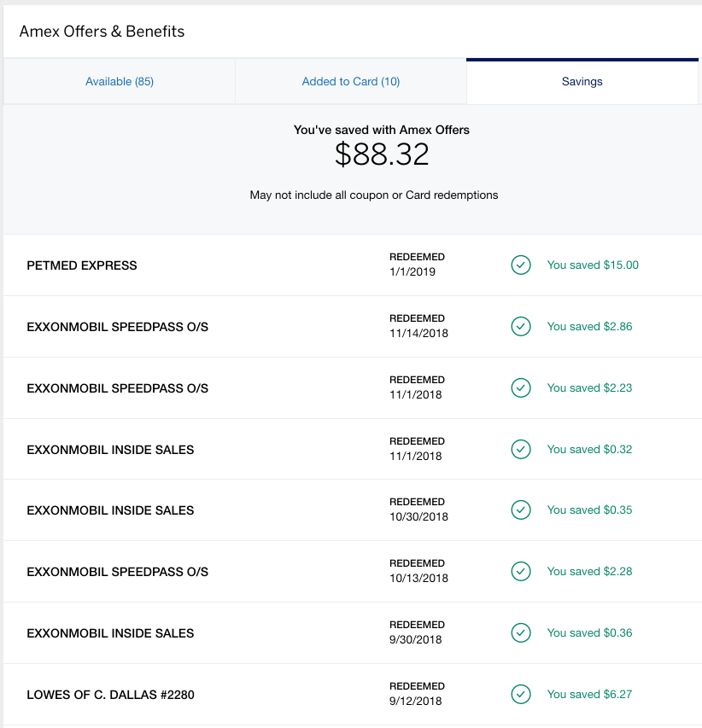Click the redeemed date 9/12/2018

tap(415, 701)
